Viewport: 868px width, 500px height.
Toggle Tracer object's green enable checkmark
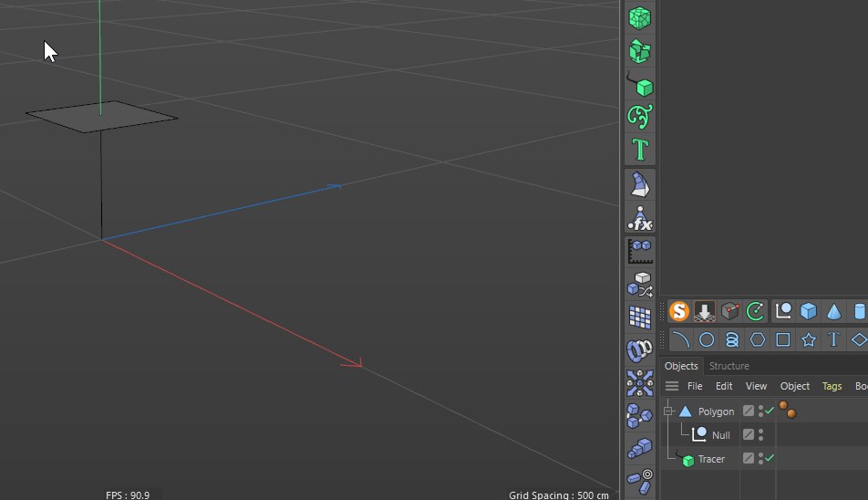(x=770, y=458)
